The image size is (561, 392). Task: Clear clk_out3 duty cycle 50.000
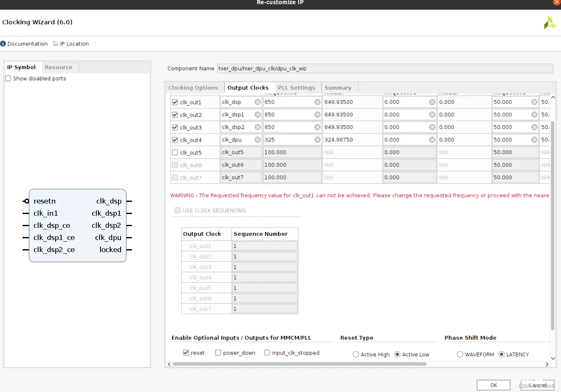(534, 127)
